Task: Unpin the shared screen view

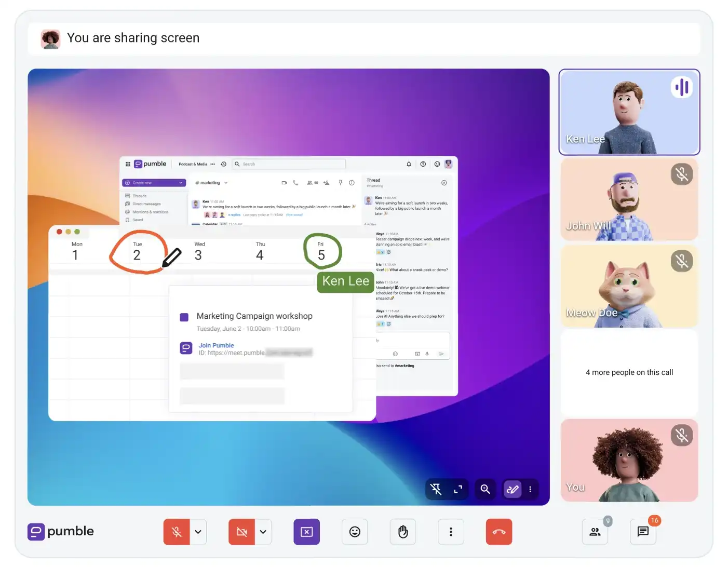Action: click(436, 489)
